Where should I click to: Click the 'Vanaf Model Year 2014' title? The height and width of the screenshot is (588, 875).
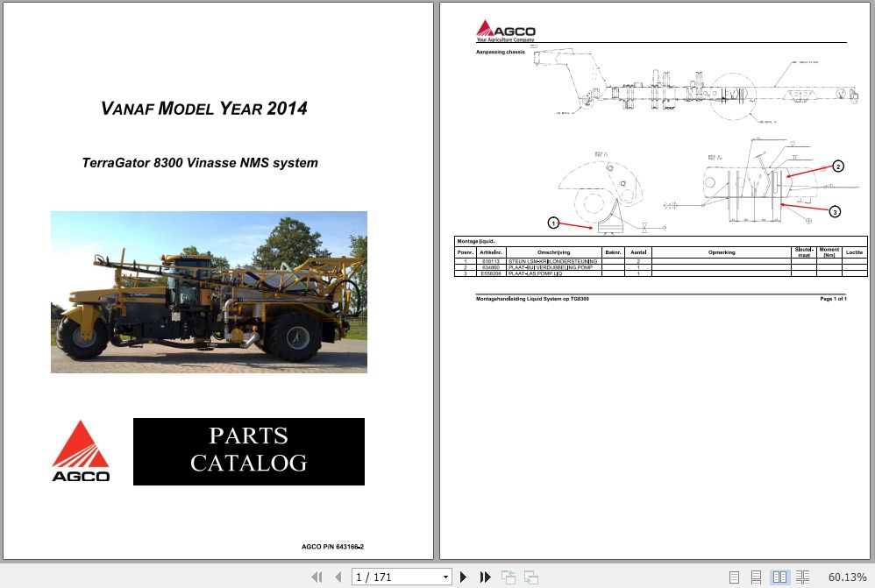[204, 109]
